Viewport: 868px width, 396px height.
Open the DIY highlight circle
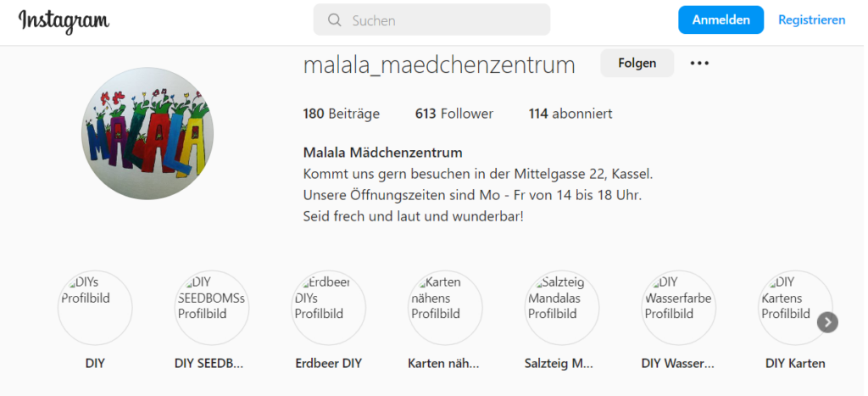point(95,308)
